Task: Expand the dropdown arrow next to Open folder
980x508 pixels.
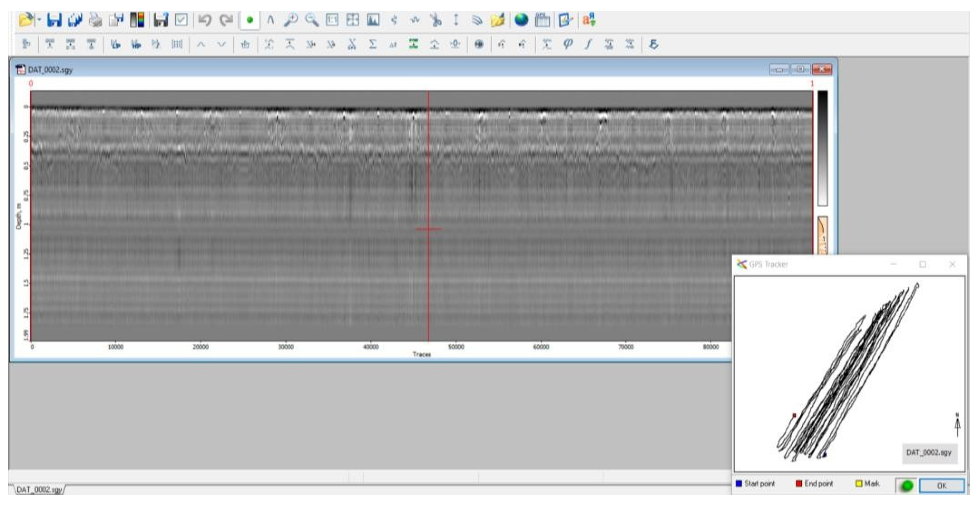Action: pyautogui.click(x=39, y=20)
